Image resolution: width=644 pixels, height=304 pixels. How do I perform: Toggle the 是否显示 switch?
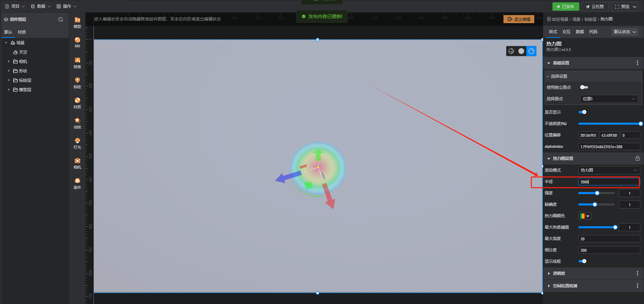583,112
